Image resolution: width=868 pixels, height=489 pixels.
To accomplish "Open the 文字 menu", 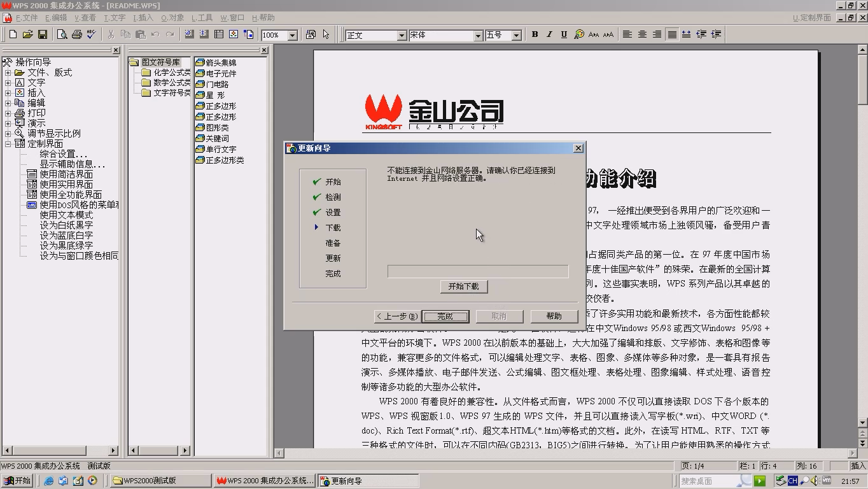I will click(x=115, y=18).
